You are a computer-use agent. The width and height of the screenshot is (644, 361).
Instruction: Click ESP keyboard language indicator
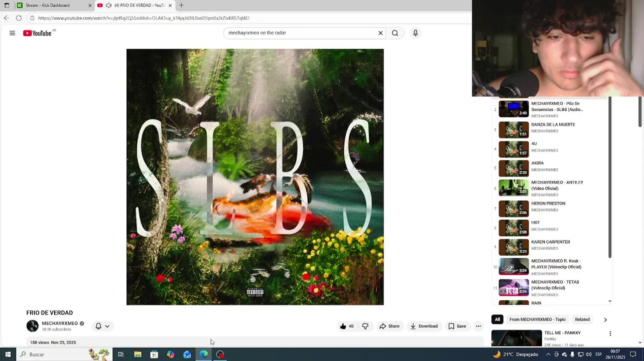[x=598, y=354]
